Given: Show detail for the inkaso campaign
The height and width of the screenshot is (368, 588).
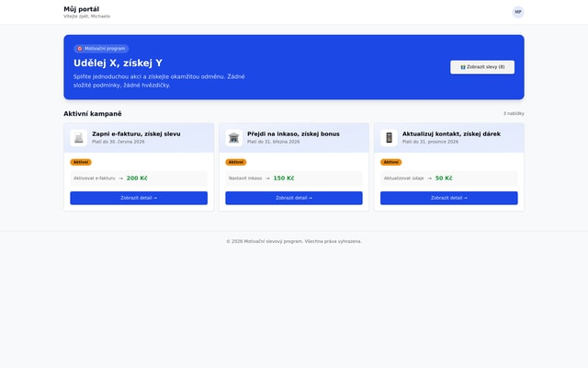Looking at the screenshot, I should click(294, 198).
